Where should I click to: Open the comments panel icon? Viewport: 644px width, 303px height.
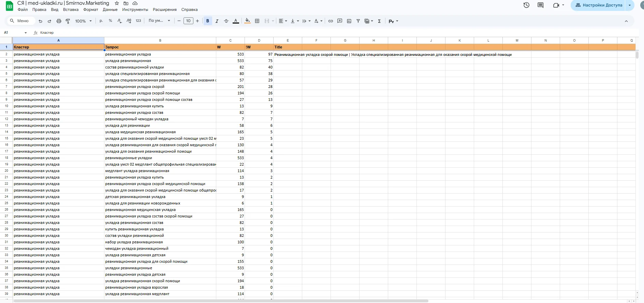[x=540, y=5]
